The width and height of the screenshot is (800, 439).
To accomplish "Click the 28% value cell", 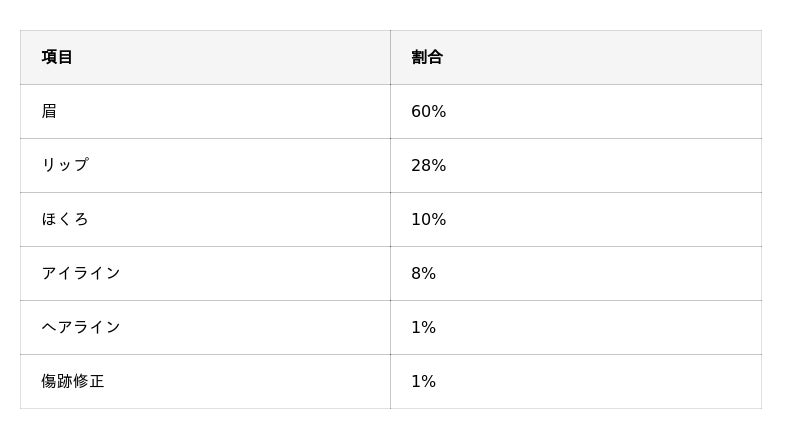I will tap(428, 165).
